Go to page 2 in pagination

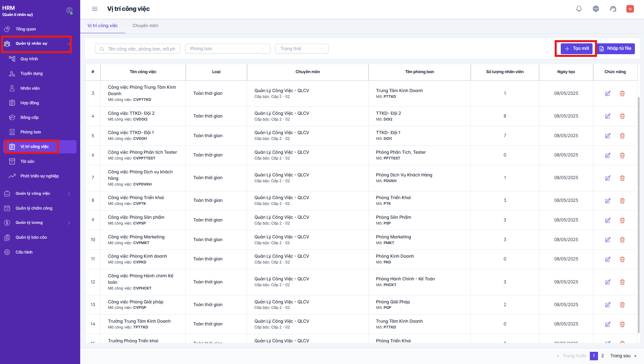[602, 356]
